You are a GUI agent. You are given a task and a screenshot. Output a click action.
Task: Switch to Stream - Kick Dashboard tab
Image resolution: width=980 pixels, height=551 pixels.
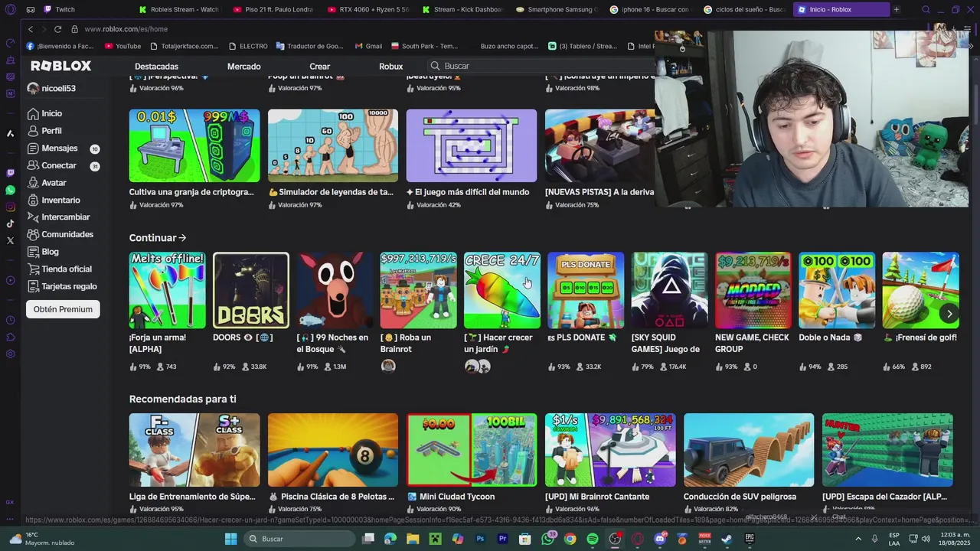coord(463,9)
